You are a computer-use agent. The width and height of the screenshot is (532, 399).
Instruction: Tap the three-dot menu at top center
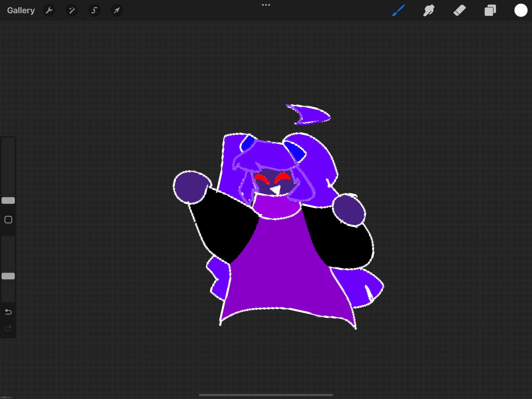(266, 5)
